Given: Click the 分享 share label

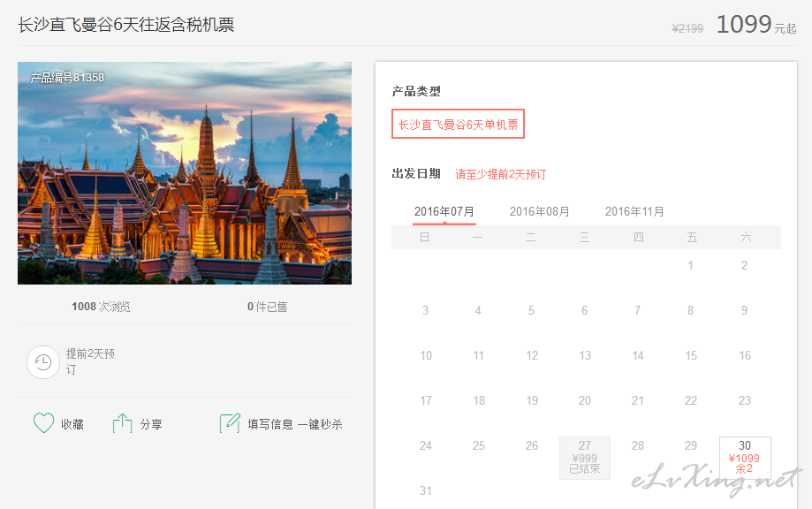Looking at the screenshot, I should pyautogui.click(x=151, y=424).
